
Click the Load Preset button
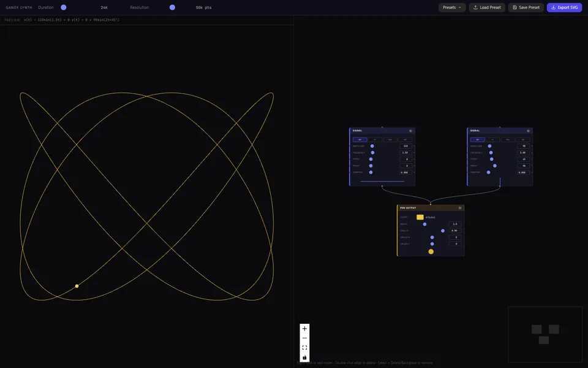coord(487,7)
